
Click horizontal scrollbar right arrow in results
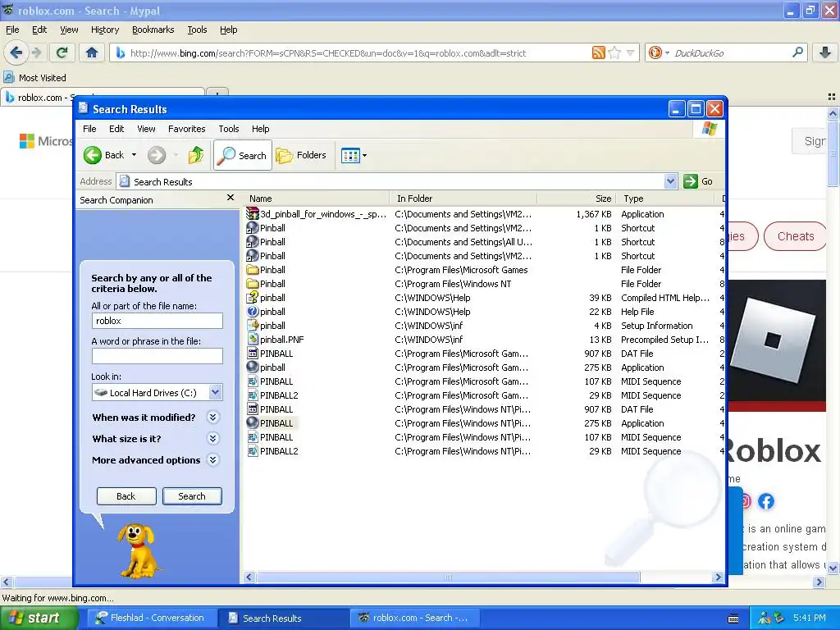(718, 577)
